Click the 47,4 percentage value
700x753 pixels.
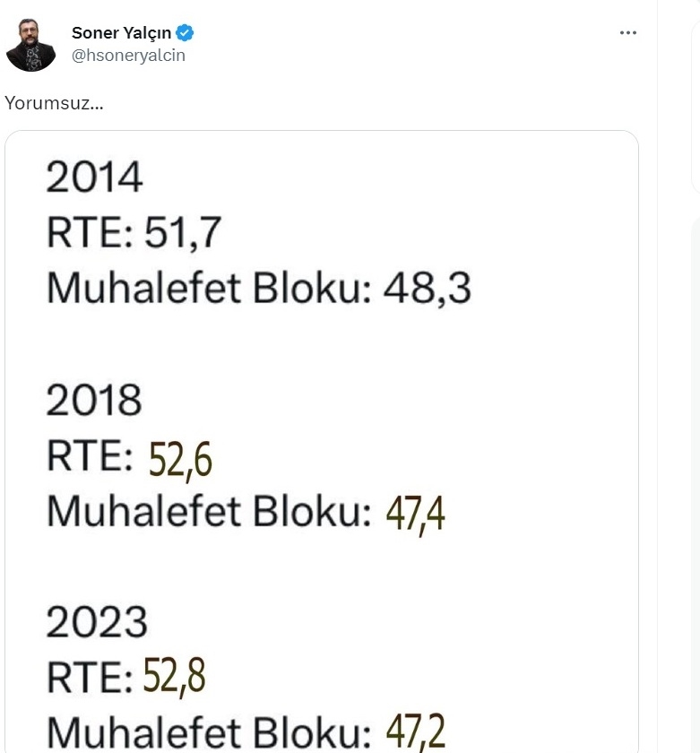tap(415, 514)
